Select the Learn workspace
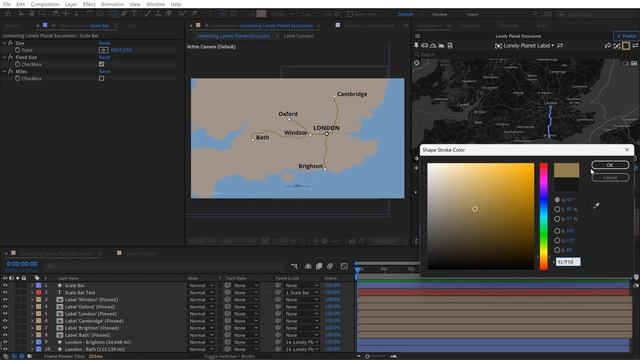Screen dimensions: 640x360 click(x=473, y=14)
